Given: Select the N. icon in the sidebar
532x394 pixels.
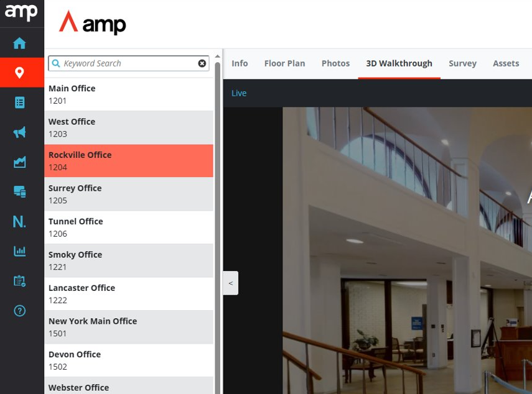Looking at the screenshot, I should click(21, 222).
